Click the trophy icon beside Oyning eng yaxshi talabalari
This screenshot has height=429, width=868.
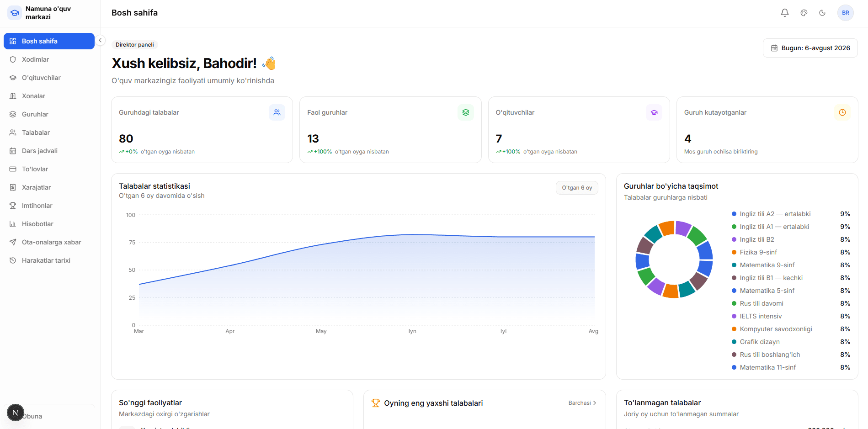(x=376, y=403)
